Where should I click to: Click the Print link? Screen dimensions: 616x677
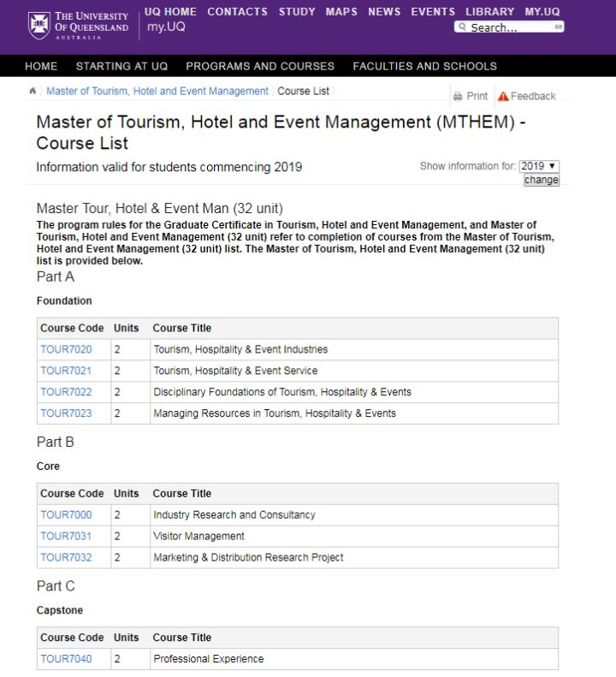(477, 96)
